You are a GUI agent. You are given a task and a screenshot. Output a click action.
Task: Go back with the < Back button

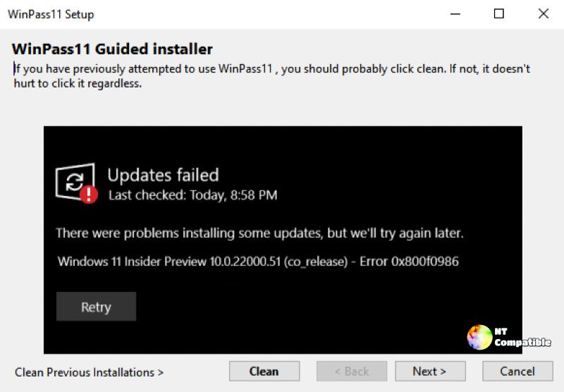[x=352, y=371]
